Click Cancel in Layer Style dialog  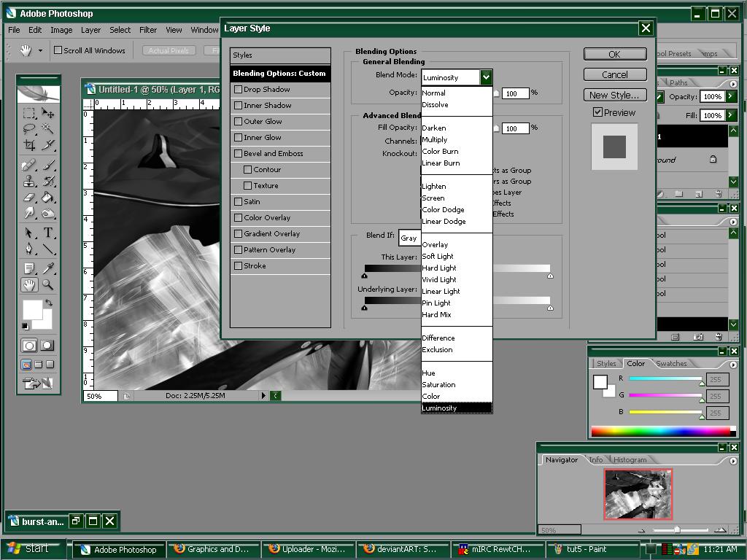click(x=615, y=74)
